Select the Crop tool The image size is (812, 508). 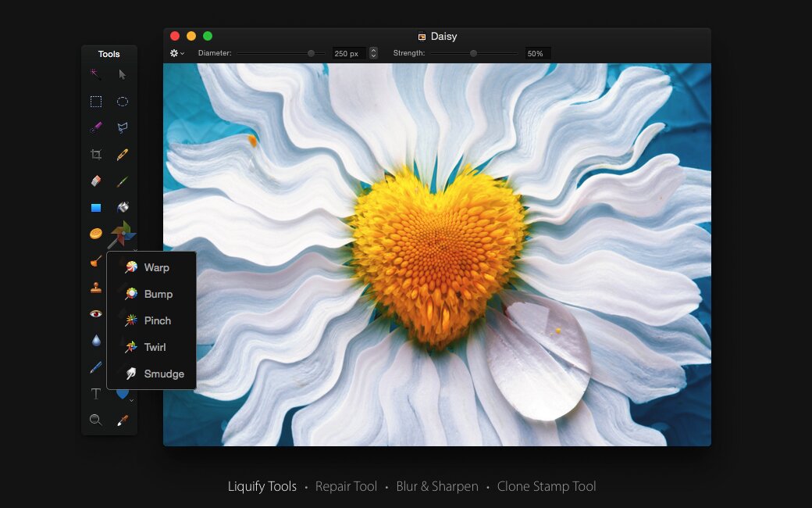(96, 154)
